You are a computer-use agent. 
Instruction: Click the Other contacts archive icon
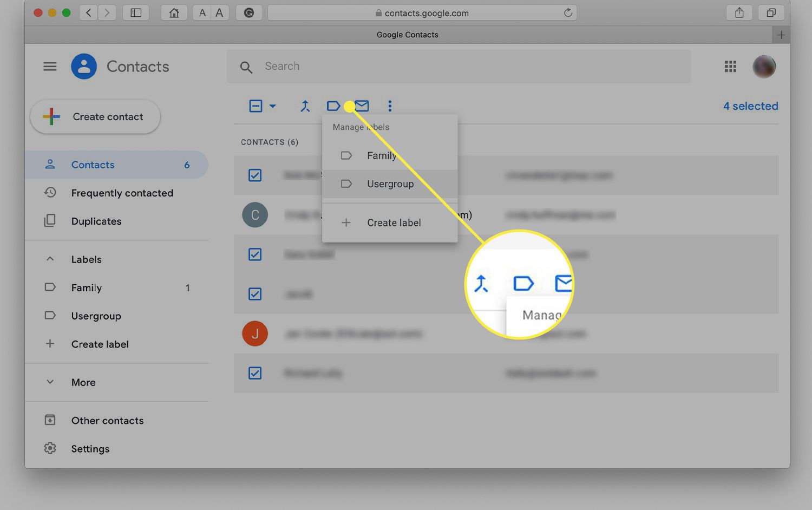point(50,420)
